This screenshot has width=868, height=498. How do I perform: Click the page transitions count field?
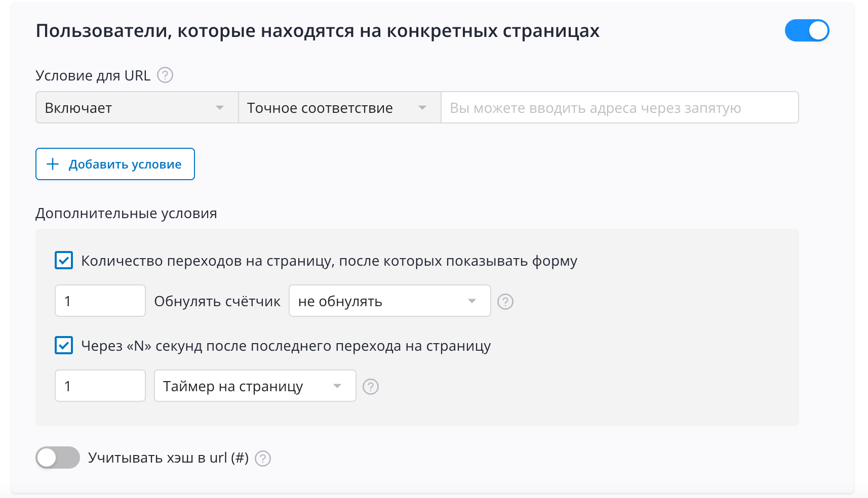coord(100,301)
